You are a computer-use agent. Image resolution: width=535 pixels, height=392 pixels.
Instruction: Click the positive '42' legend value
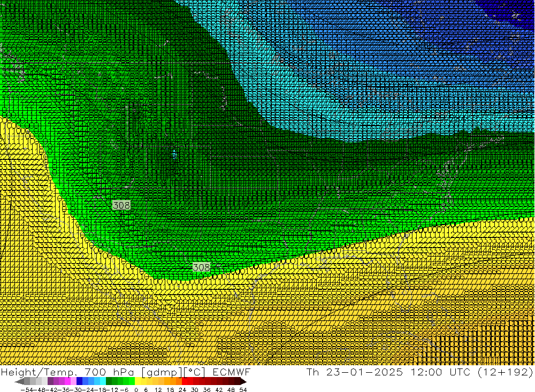coord(219,389)
